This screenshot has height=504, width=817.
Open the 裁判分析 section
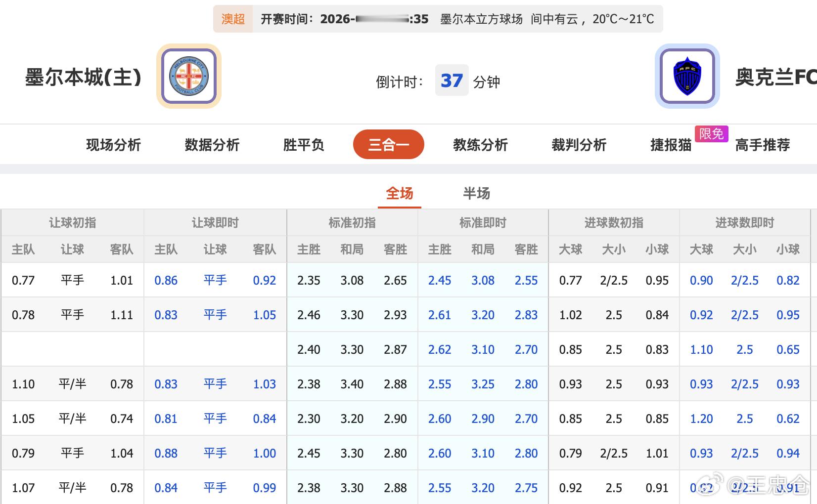(579, 145)
